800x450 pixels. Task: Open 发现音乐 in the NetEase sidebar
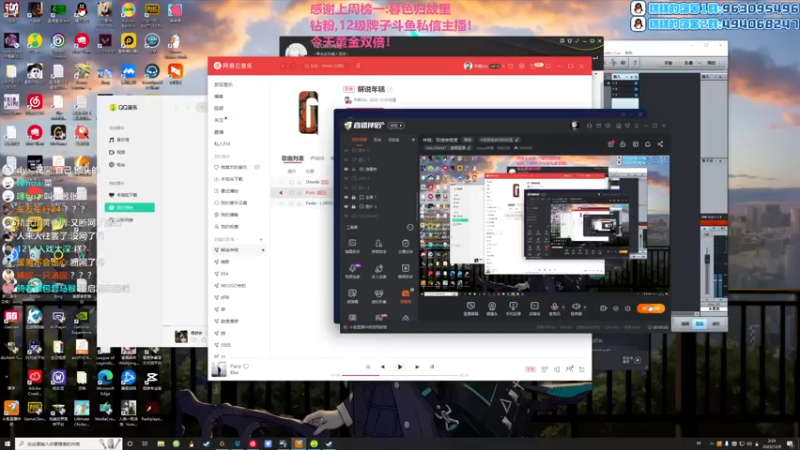pos(223,85)
